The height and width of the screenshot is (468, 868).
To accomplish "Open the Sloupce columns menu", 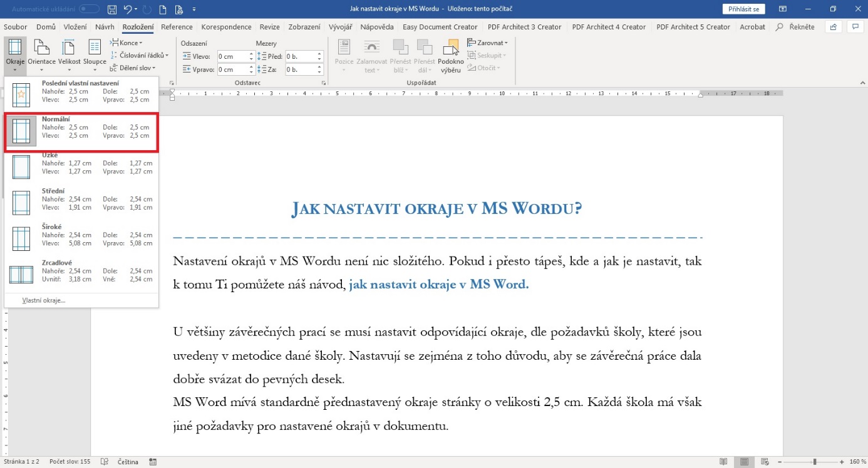I will (95, 55).
